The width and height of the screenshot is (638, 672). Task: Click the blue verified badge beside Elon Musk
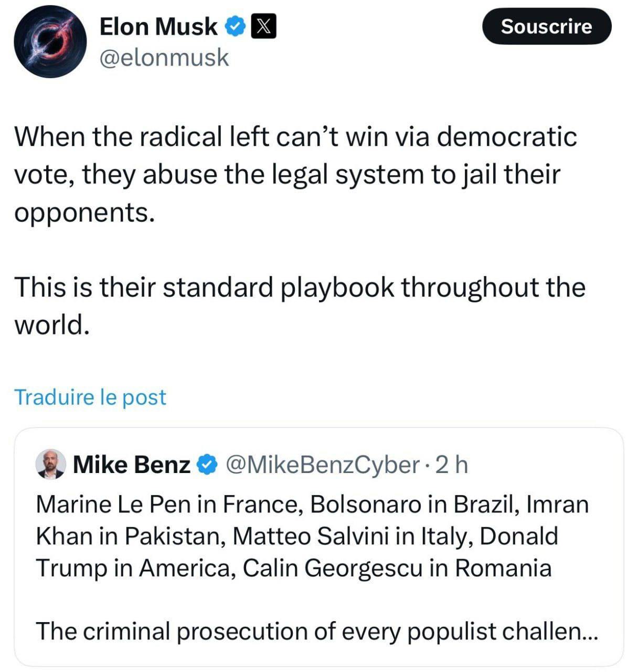click(x=236, y=26)
